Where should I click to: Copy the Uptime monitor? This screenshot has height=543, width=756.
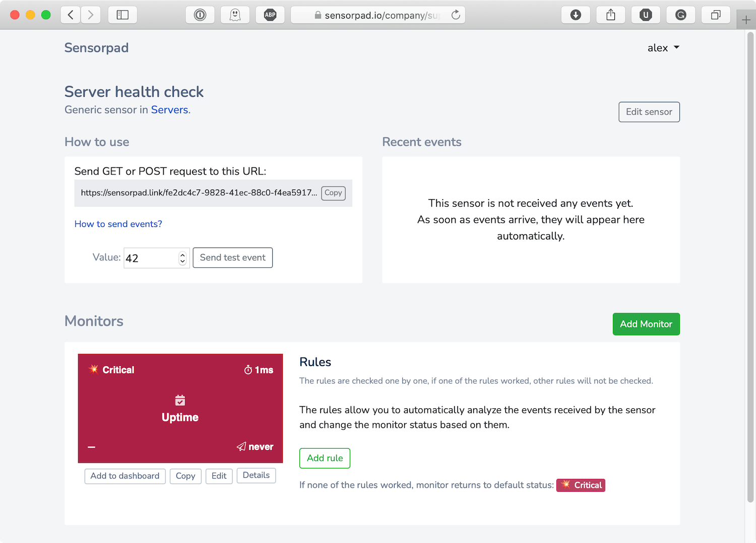pos(185,476)
